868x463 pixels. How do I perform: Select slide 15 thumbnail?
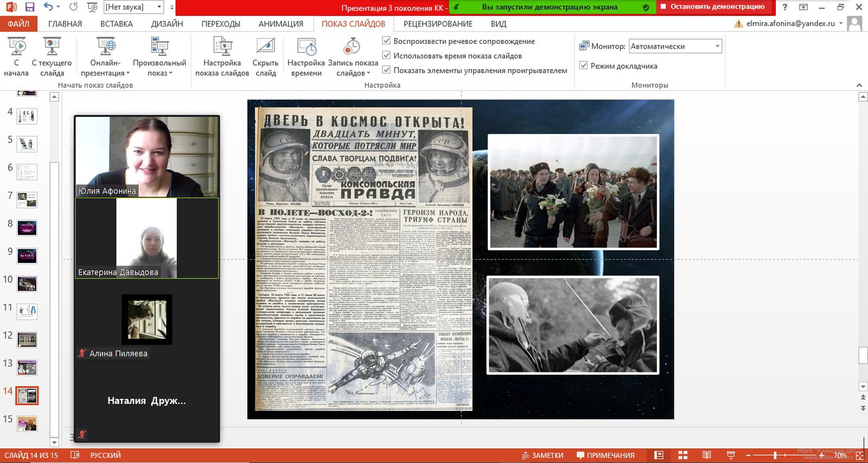(x=27, y=423)
